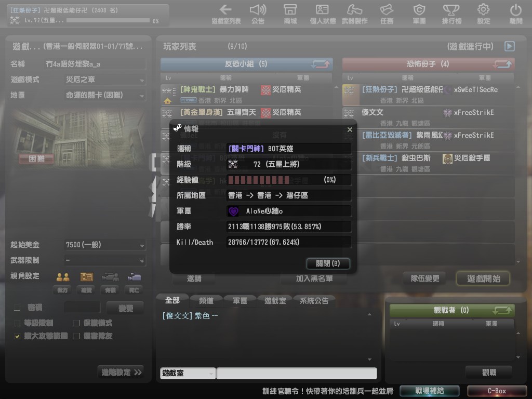Switch to the 系統公告 chat tab
The height and width of the screenshot is (399, 532).
click(x=314, y=301)
